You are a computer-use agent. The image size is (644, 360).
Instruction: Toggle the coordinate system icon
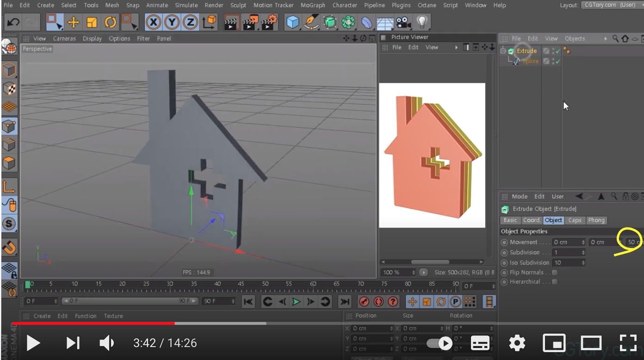tap(211, 22)
